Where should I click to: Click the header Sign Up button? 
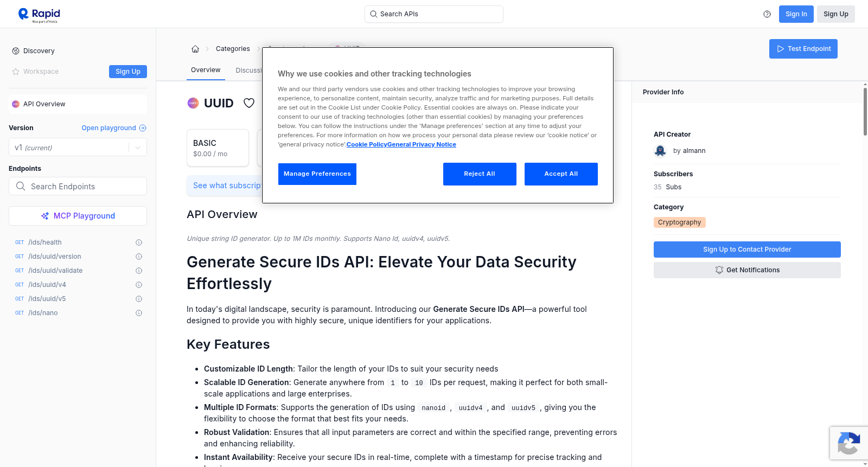(x=835, y=14)
